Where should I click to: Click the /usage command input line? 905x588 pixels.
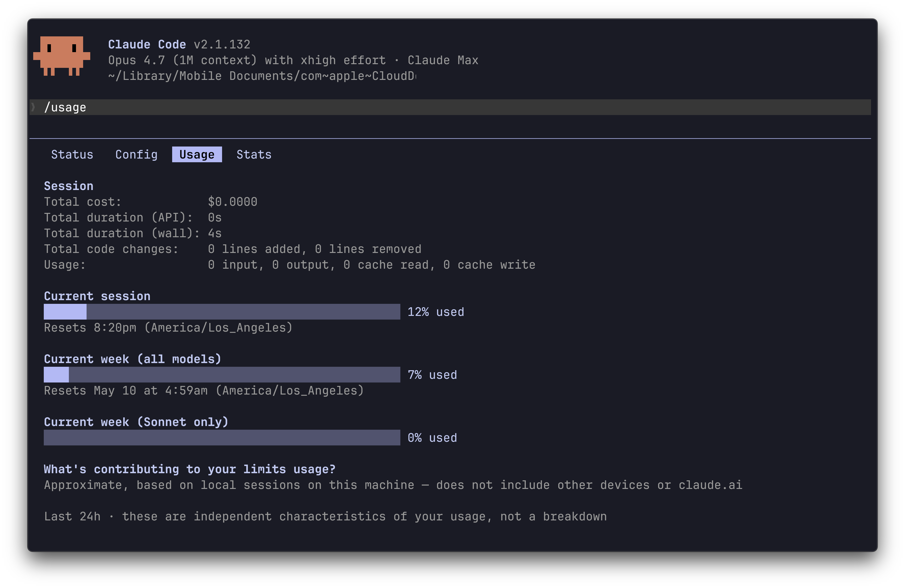pos(450,107)
